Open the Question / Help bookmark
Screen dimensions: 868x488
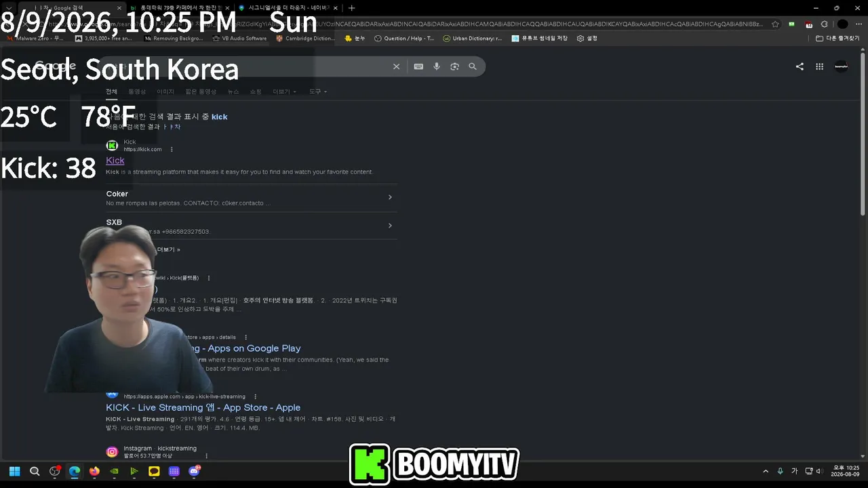coord(404,39)
